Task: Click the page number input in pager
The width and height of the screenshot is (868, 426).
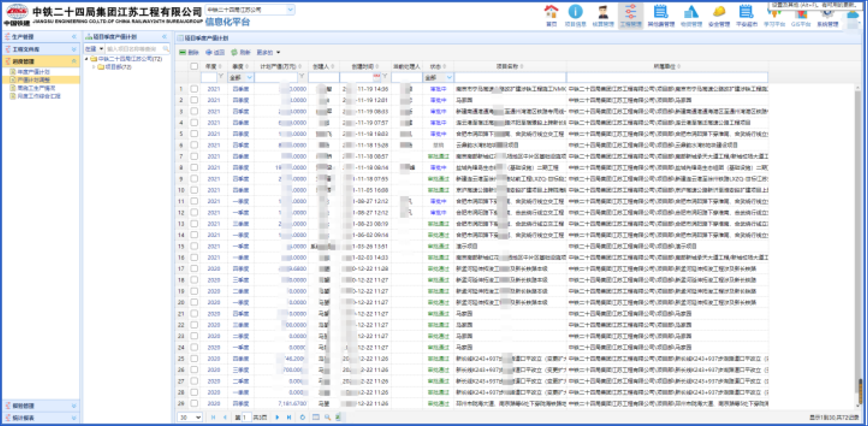Action: coord(246,417)
